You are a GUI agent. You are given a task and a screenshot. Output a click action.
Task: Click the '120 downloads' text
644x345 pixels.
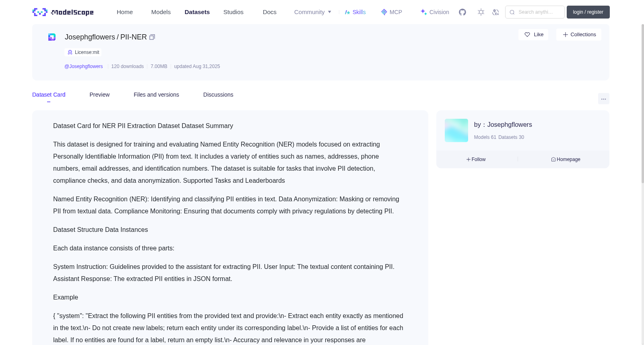coord(127,66)
